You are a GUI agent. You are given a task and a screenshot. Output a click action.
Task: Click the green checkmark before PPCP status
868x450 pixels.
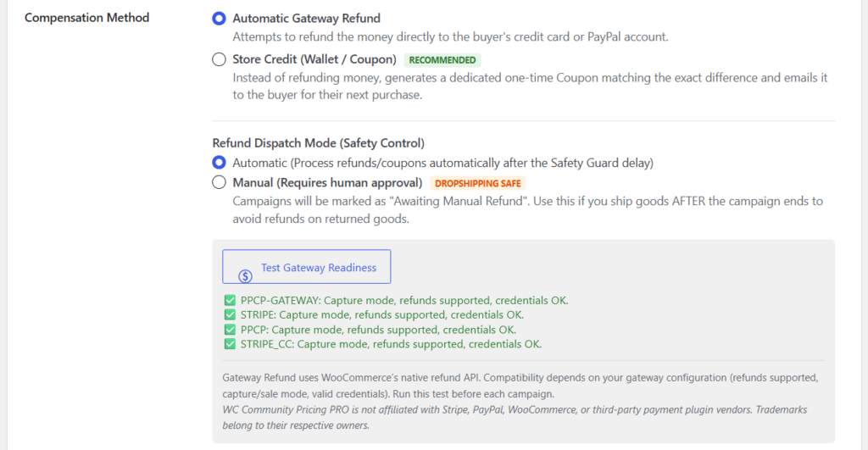point(230,330)
